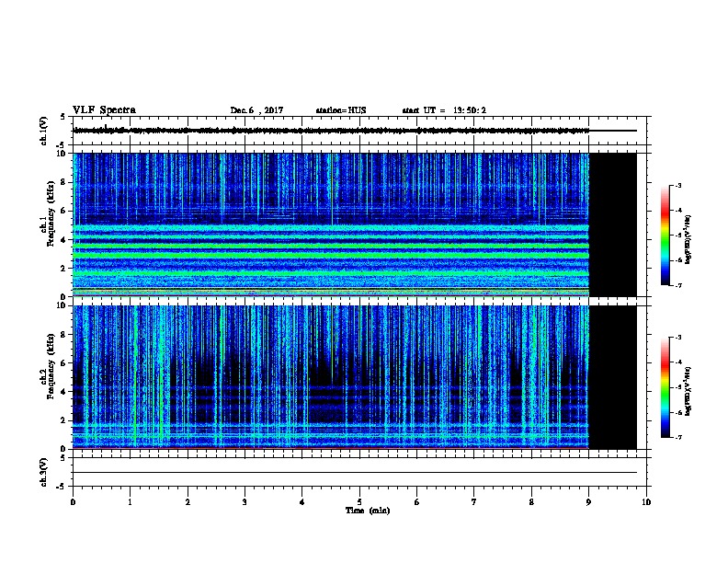
Task: Click the "-7" label on ch.1 colorbar
Action: [x=677, y=285]
